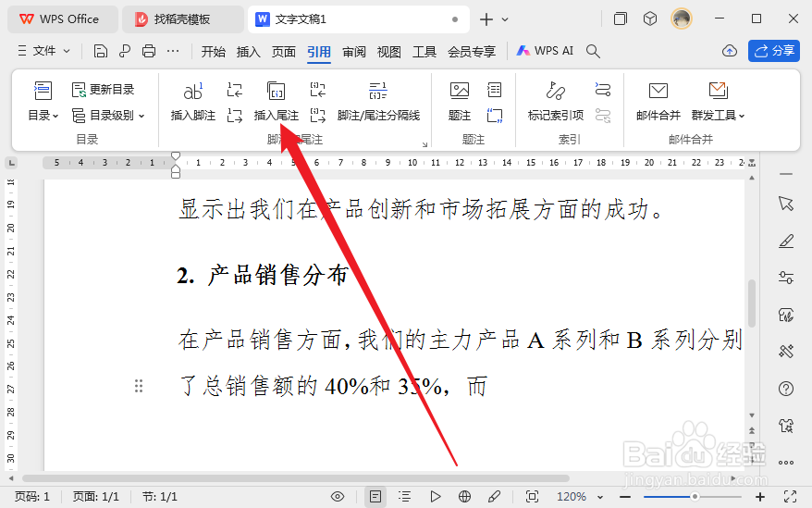Screen dimensions: 812x508
Task: Click the Insert Footnote button
Action: [193, 102]
